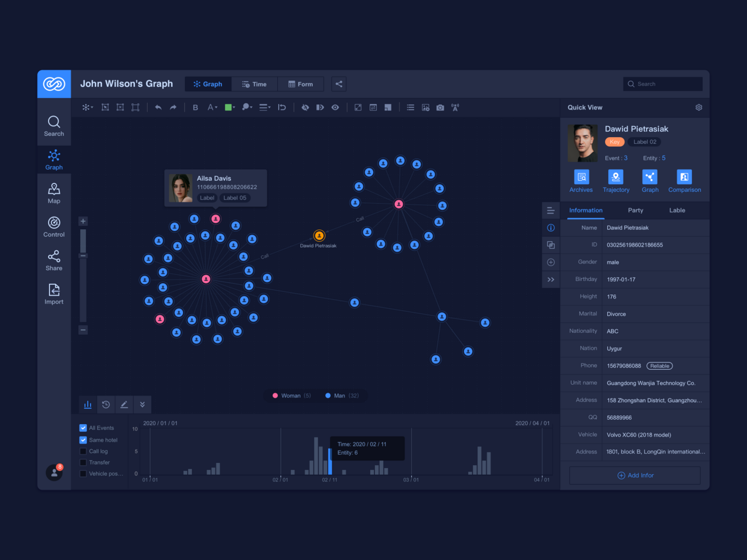Click the orange Key tag

click(x=614, y=142)
